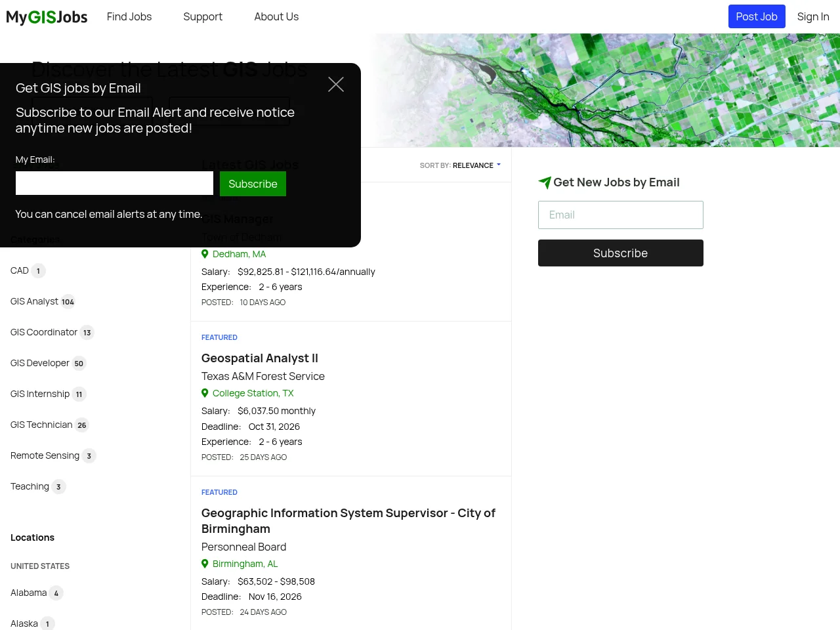
Task: Click the black Subscribe button in sidebar
Action: pyautogui.click(x=621, y=253)
